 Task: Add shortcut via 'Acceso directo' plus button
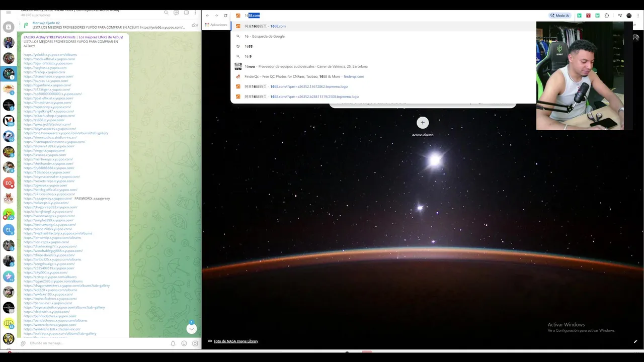423,123
